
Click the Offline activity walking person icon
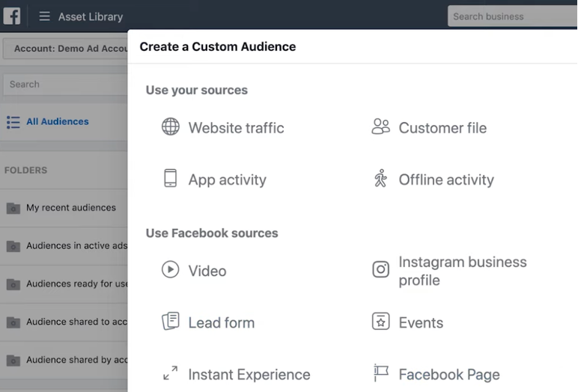(381, 178)
